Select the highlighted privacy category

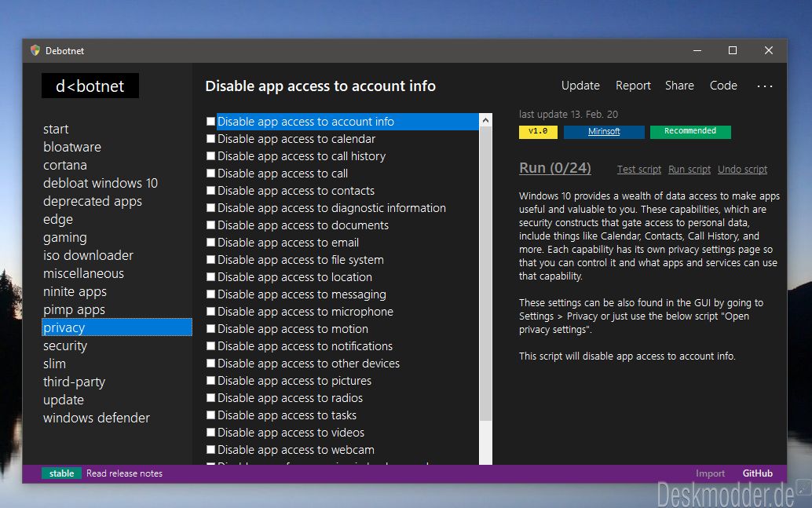click(x=116, y=327)
